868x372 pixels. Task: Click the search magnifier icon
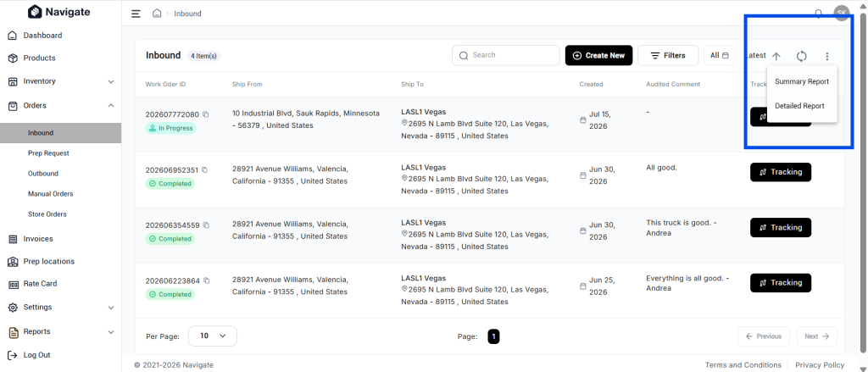coord(464,55)
